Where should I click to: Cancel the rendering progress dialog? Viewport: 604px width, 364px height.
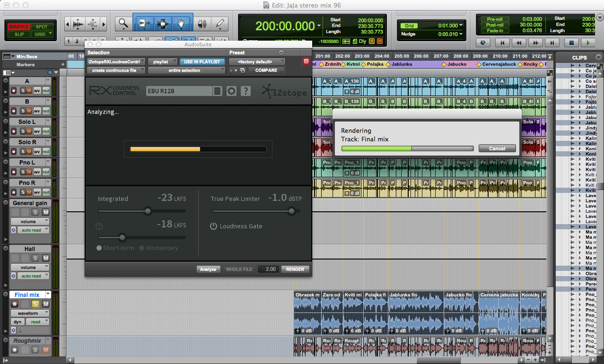pos(497,148)
